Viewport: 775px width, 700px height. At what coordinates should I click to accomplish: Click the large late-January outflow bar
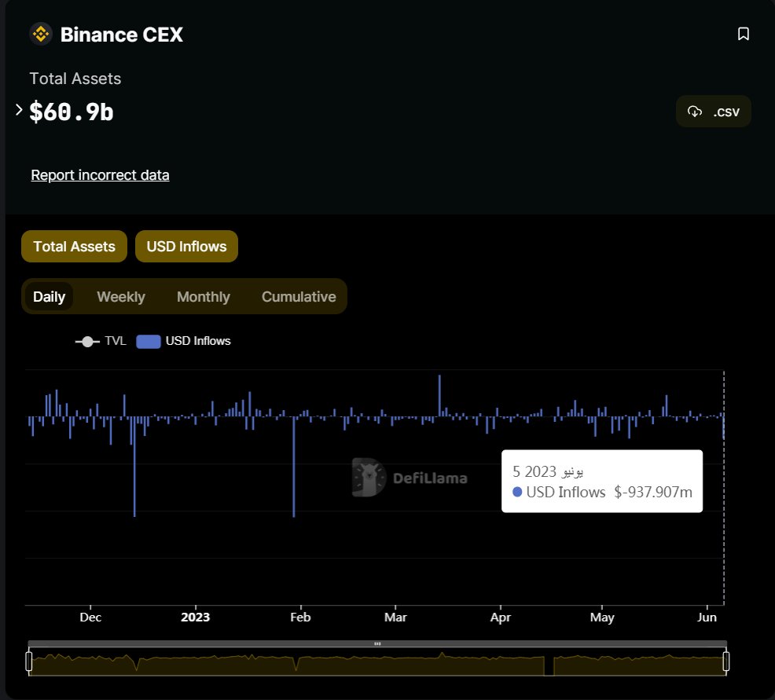coord(294,467)
